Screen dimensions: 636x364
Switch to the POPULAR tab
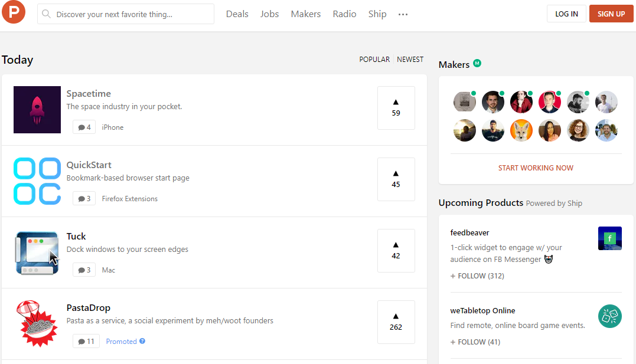pos(374,60)
